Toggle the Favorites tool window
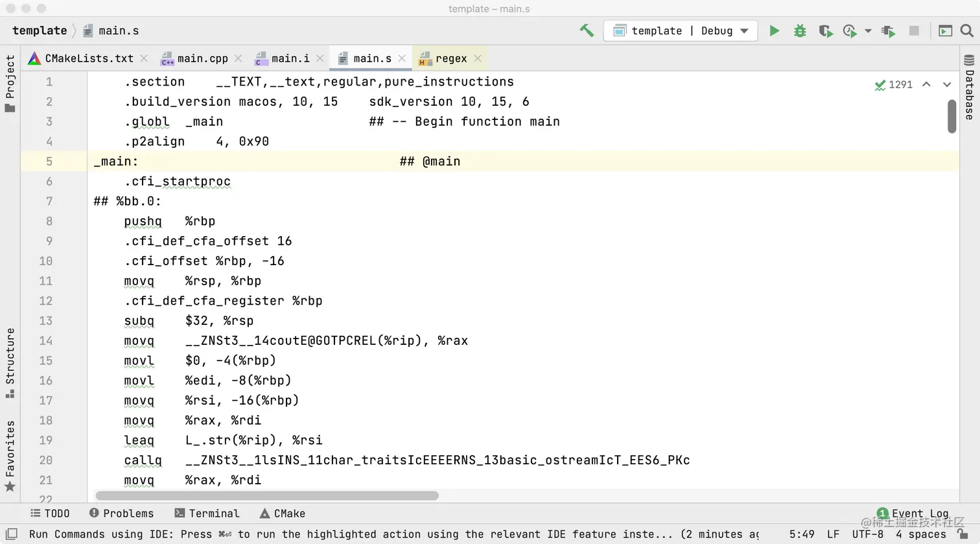Image resolution: width=980 pixels, height=544 pixels. pyautogui.click(x=10, y=456)
